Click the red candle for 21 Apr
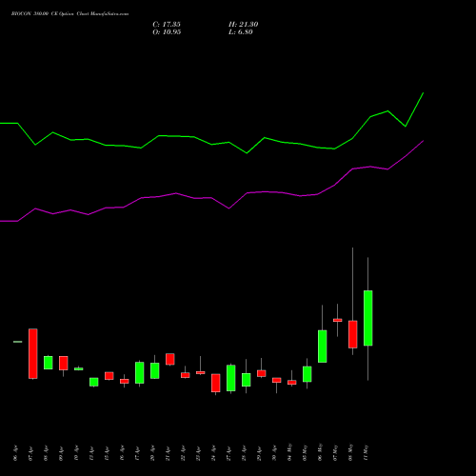This screenshot has width=476, height=476. click(170, 359)
